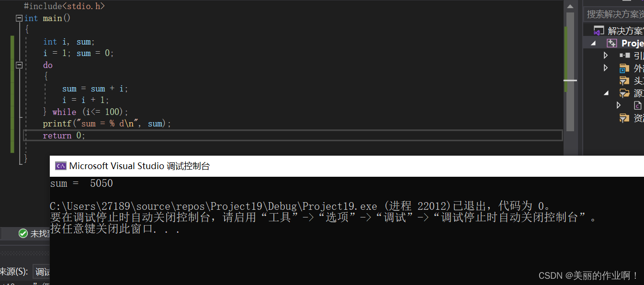
Task: Click the source files folder icon
Action: pyautogui.click(x=624, y=93)
